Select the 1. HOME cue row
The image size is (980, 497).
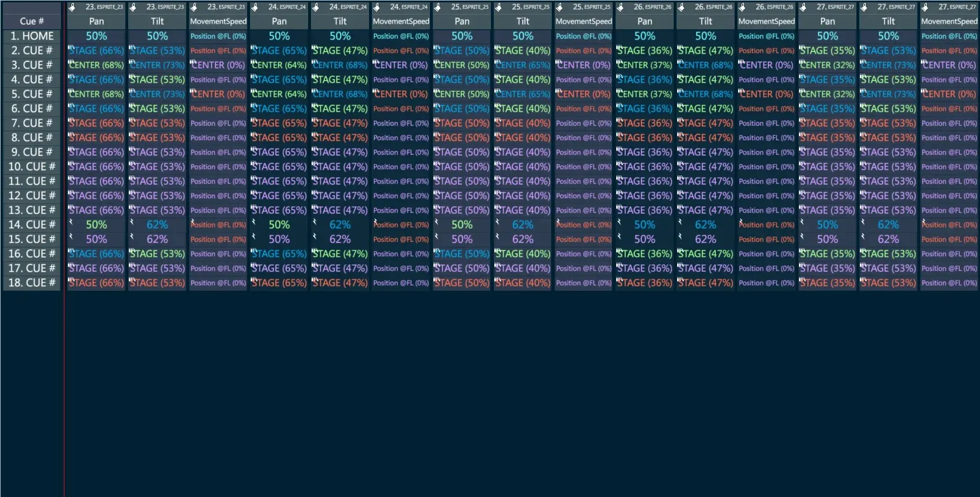32,36
